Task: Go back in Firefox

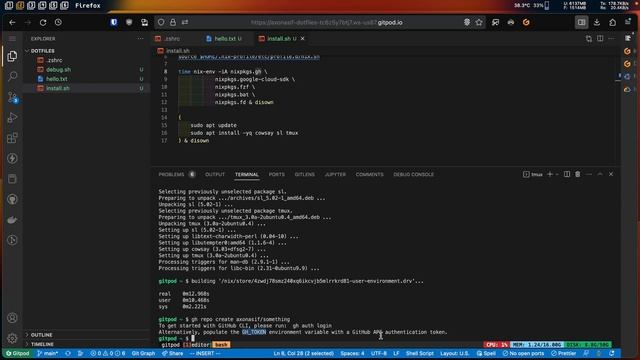Action: tap(12, 22)
